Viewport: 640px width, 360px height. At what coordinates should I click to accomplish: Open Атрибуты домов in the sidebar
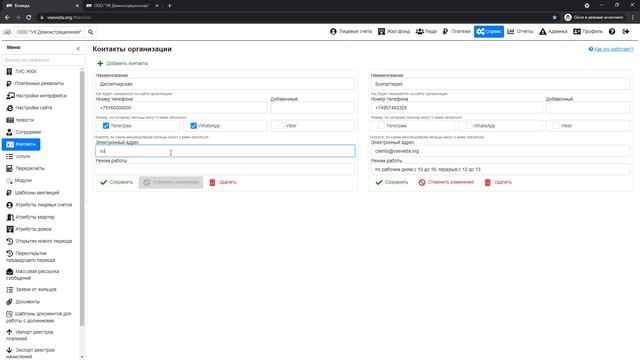point(29,229)
